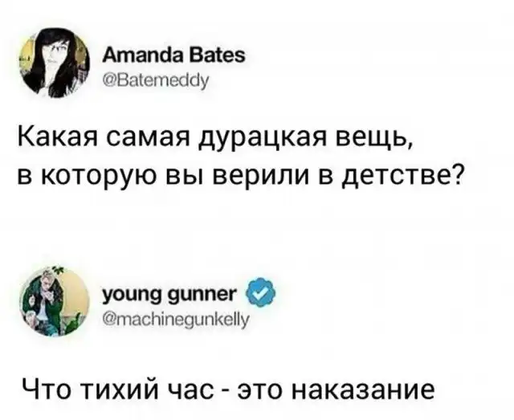Click the tweet line starting with Какая
514x420 pixels.
[x=214, y=137]
